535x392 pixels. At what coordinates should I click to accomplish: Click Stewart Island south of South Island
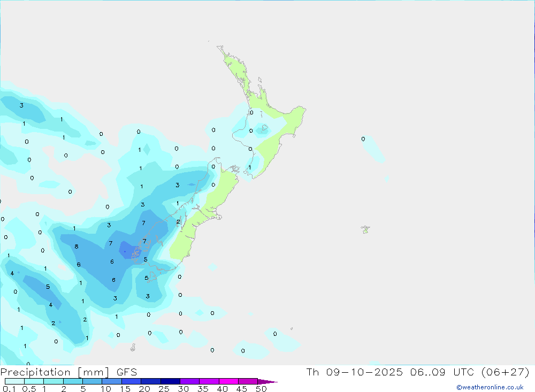point(151,276)
